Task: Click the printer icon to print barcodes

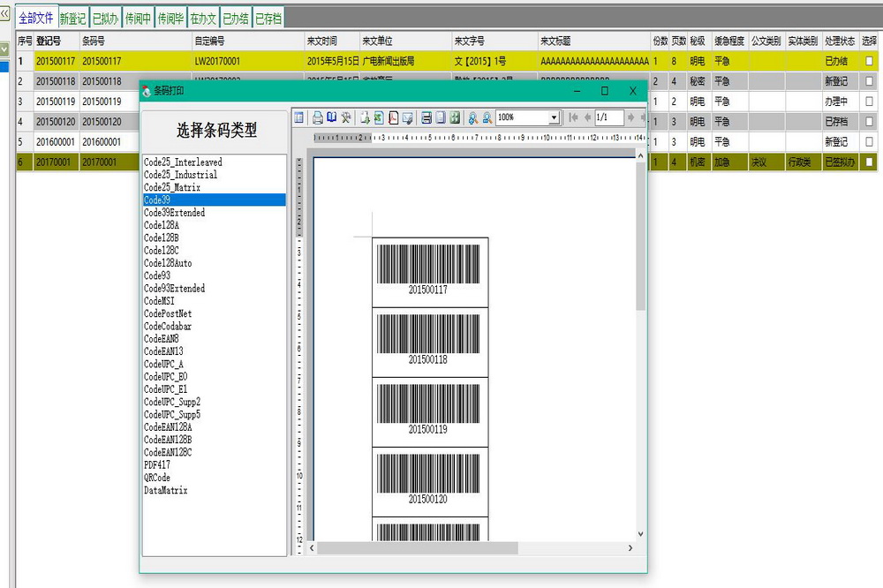Action: tap(318, 117)
